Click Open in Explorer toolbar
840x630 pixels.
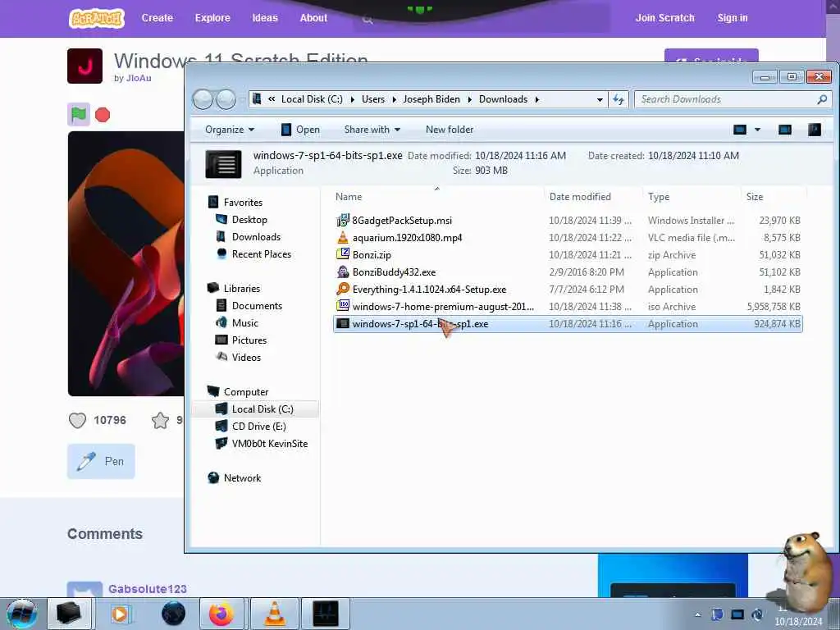pos(300,130)
